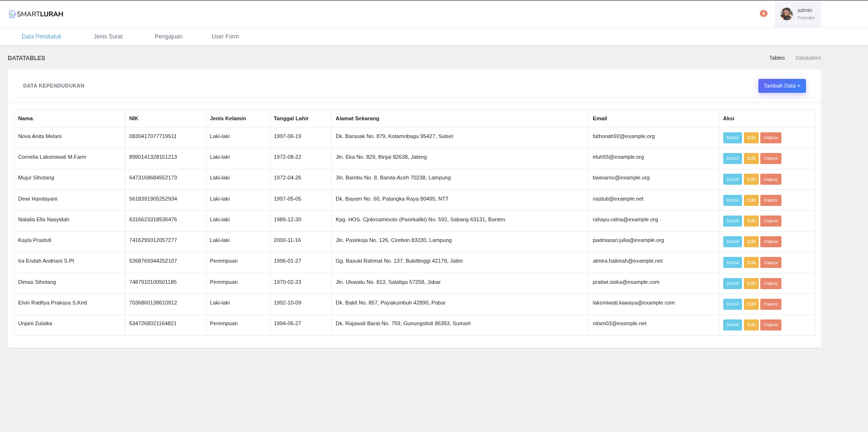This screenshot has width=868, height=432.
Task: Click the Datatables breadcrumb link
Action: click(808, 58)
